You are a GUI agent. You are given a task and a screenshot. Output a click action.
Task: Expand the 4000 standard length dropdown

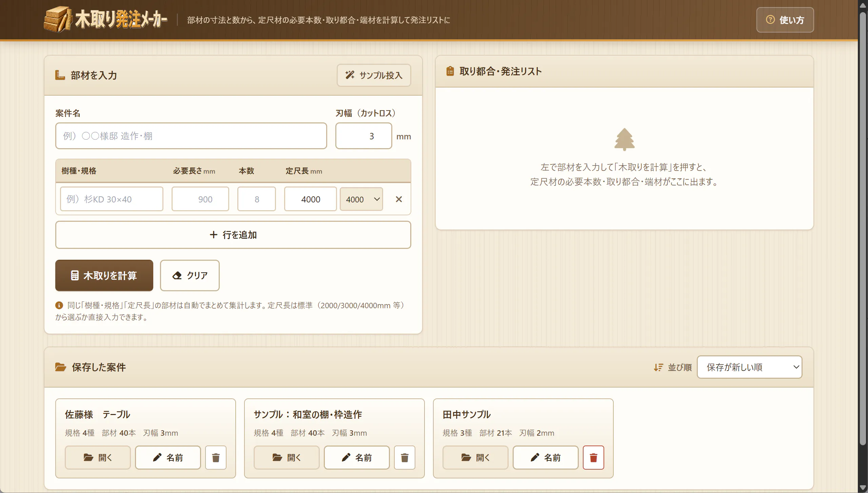361,199
